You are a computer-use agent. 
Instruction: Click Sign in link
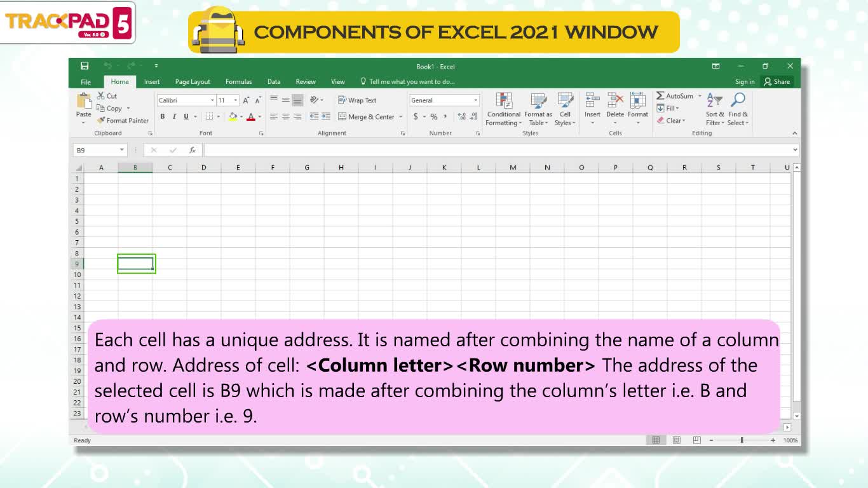click(x=745, y=82)
